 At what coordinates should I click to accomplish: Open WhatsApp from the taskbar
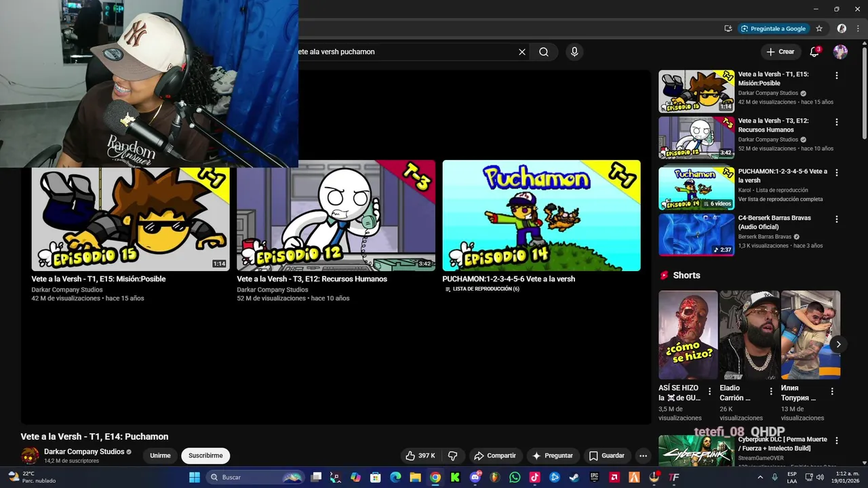[515, 477]
